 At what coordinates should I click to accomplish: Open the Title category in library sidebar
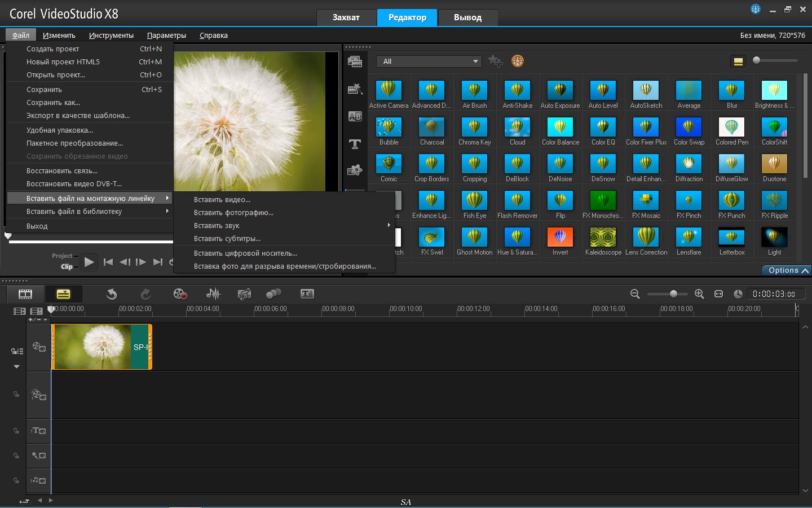click(355, 144)
